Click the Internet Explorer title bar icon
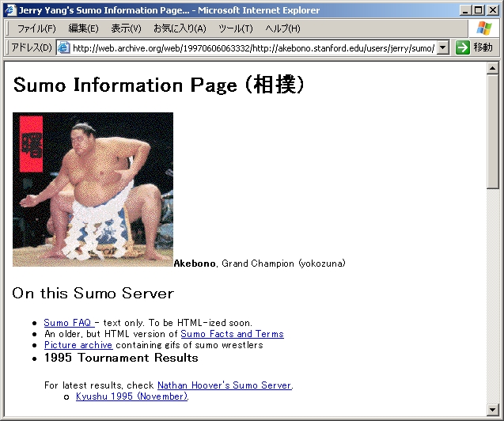This screenshot has width=504, height=421. tap(10, 10)
